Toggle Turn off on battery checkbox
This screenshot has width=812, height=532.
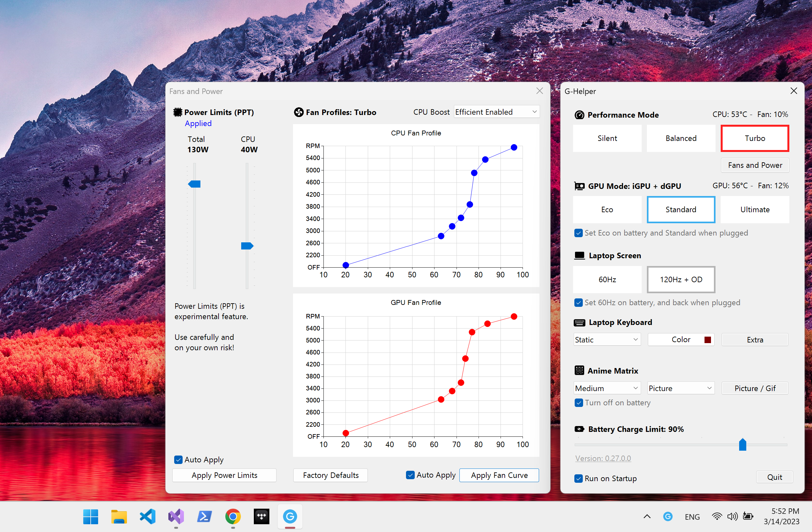(579, 403)
